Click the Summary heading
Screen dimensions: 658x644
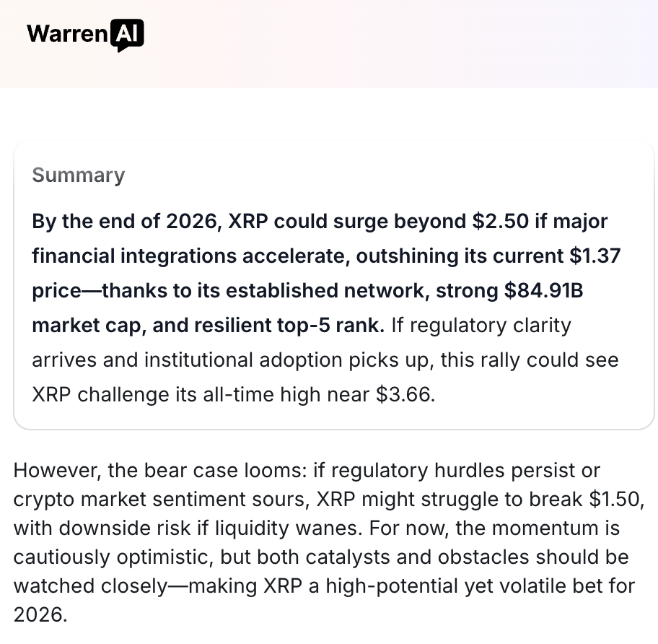click(79, 175)
